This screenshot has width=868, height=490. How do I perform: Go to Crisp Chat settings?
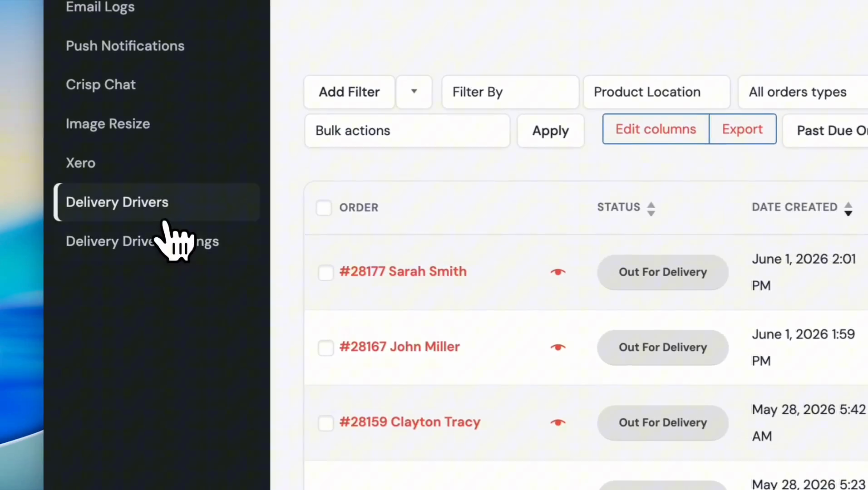[100, 85]
